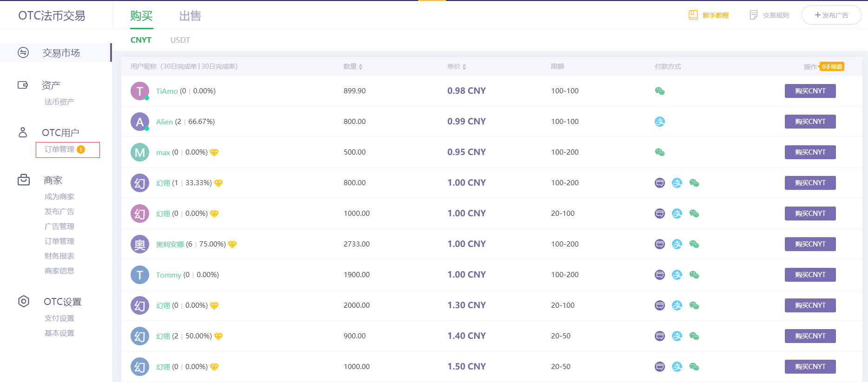This screenshot has height=382, width=868.
Task: Click TiAmo's avatar
Action: (140, 91)
